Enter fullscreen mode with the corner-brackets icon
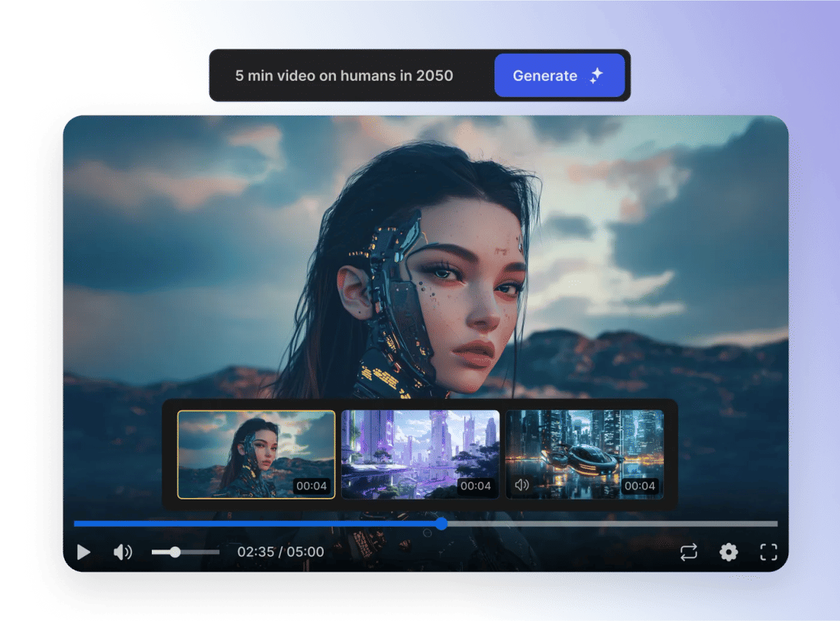This screenshot has width=840, height=621. (x=769, y=552)
